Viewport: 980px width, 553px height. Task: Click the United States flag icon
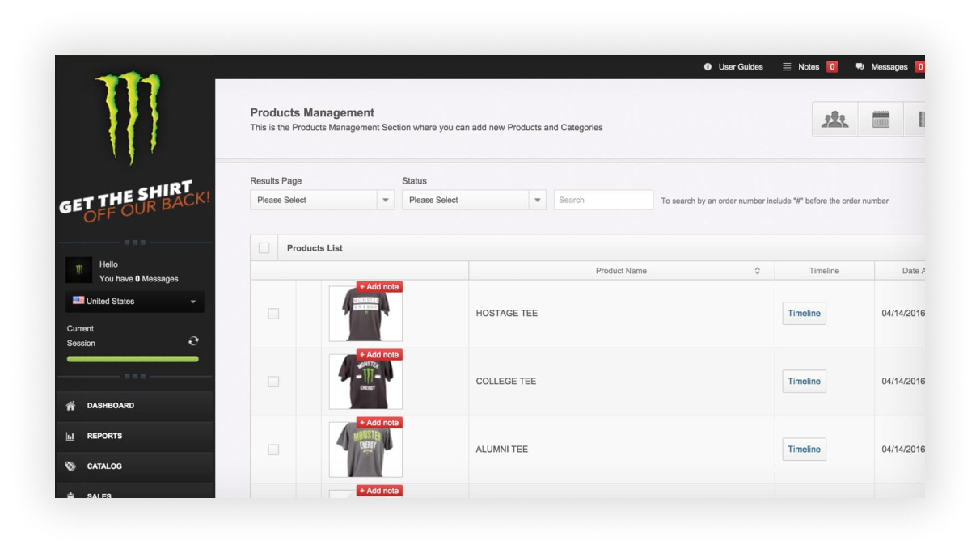(78, 300)
